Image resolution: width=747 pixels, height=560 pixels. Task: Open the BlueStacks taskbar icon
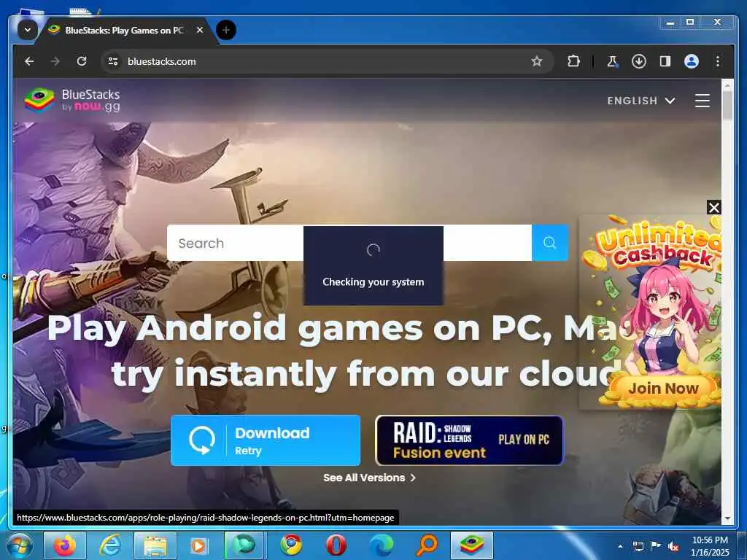pyautogui.click(x=472, y=545)
